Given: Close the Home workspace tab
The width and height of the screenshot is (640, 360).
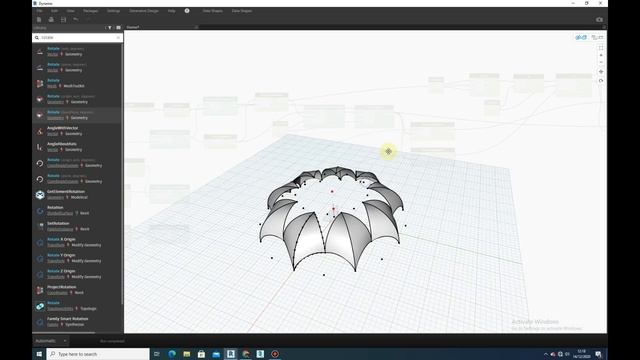Looking at the screenshot, I should point(196,27).
